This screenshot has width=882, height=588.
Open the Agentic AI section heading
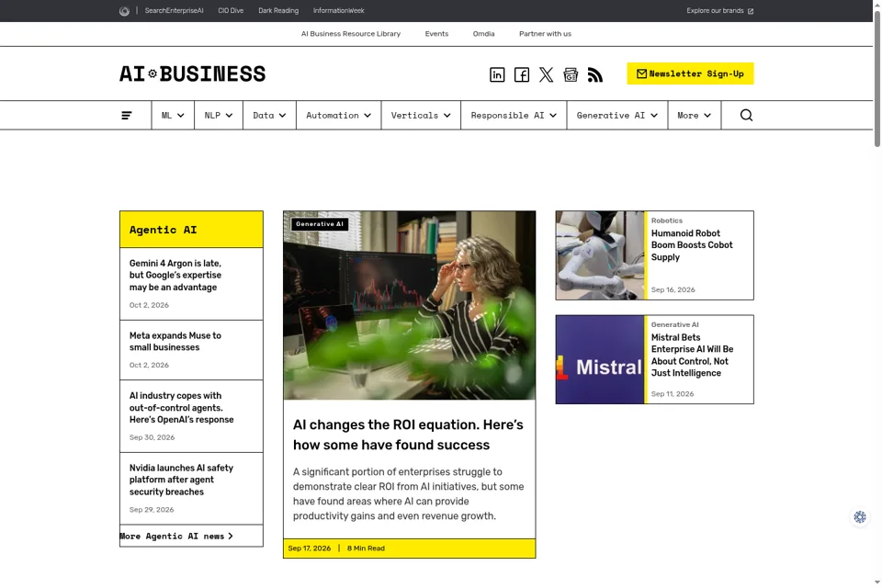pyautogui.click(x=164, y=230)
